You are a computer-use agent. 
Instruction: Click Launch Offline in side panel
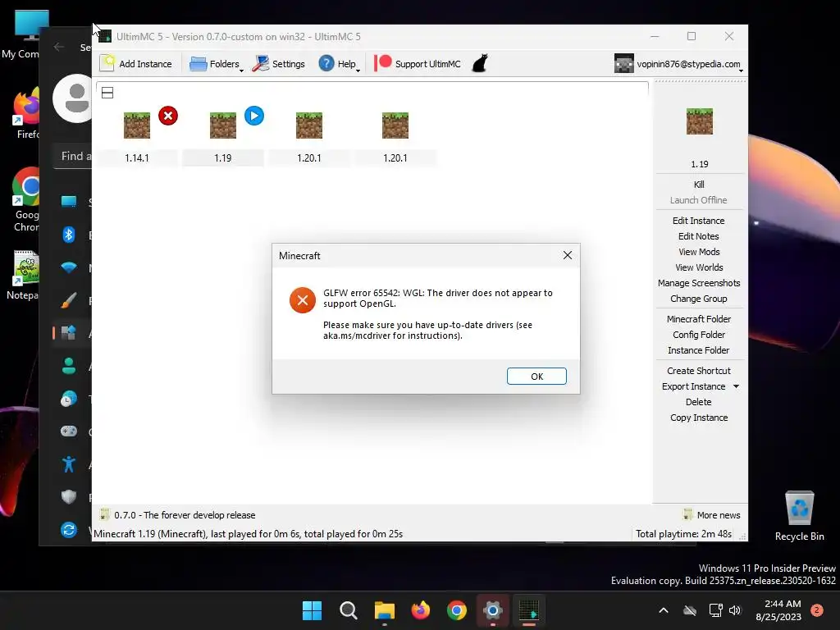coord(699,200)
